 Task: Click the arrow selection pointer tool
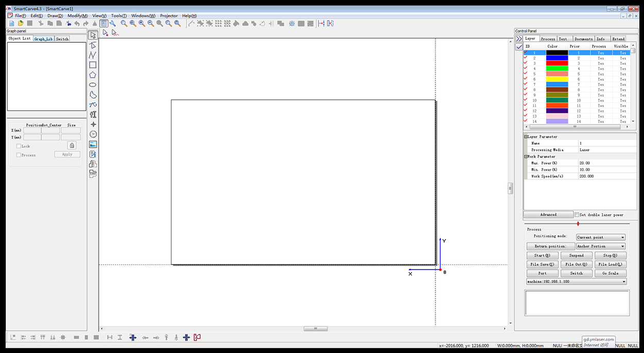pyautogui.click(x=93, y=35)
